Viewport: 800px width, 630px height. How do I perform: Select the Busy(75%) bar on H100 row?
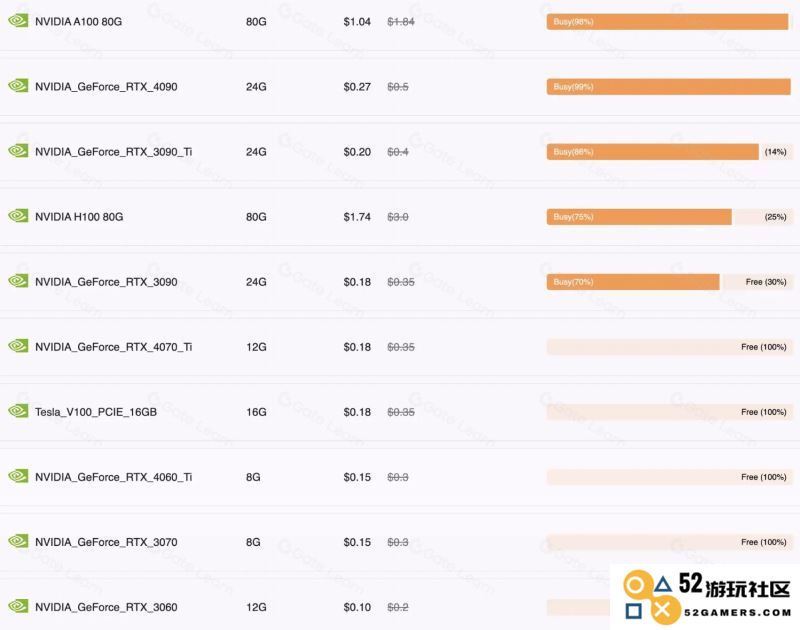(x=639, y=217)
